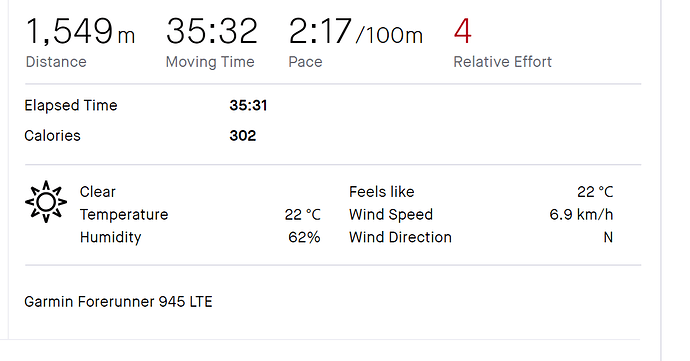Click the 1,549 m distance value
Screen dimensions: 690x361
pyautogui.click(x=81, y=32)
